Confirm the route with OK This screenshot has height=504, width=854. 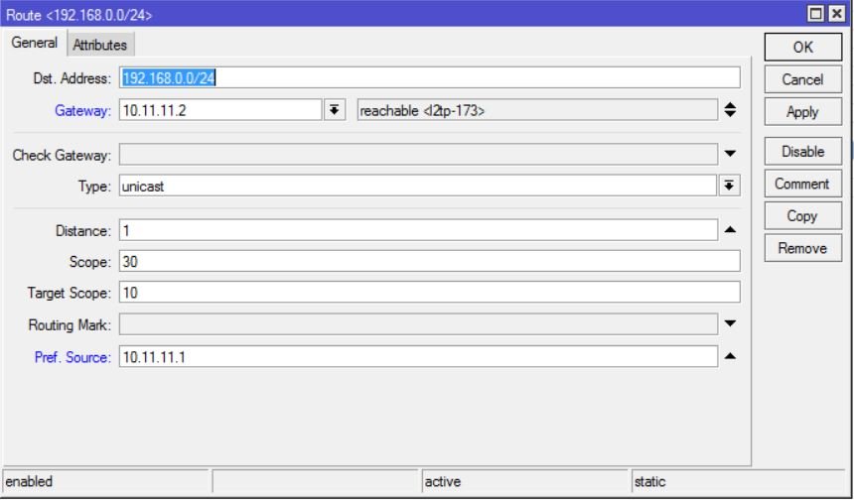pos(802,48)
